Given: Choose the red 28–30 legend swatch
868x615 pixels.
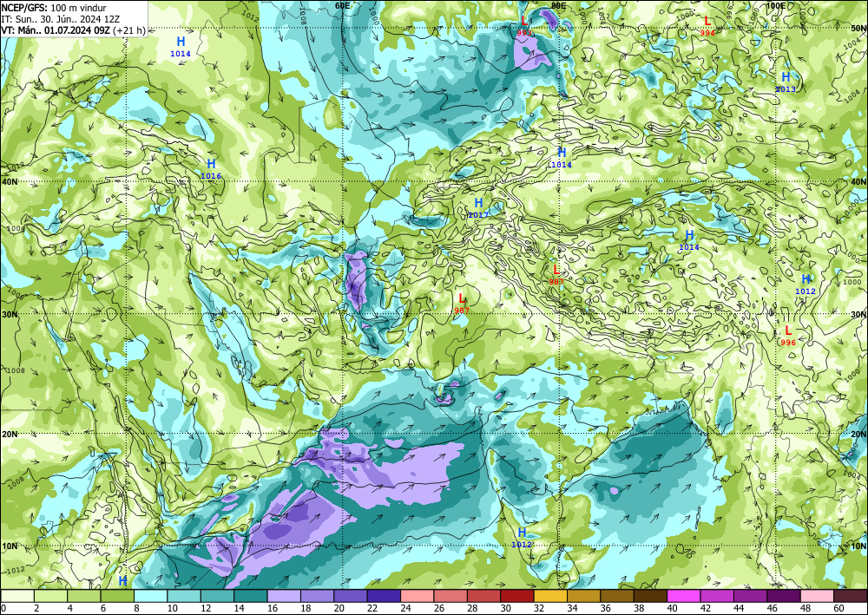Looking at the screenshot, I should point(483,596).
